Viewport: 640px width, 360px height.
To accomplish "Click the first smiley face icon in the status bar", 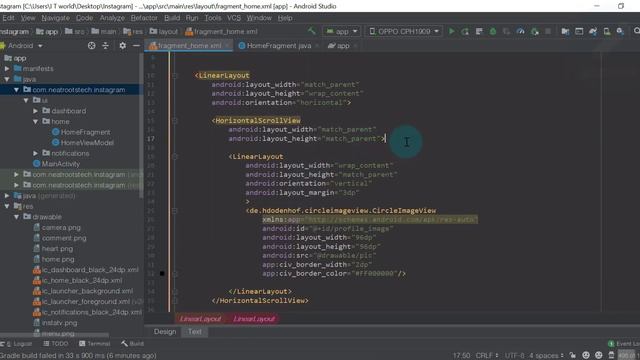I will [586, 355].
